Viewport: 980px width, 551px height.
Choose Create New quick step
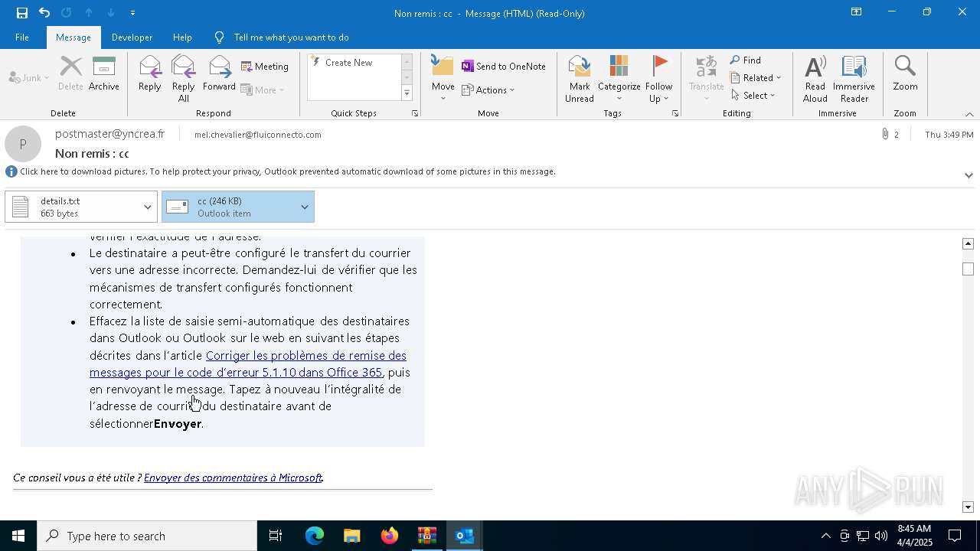click(348, 63)
